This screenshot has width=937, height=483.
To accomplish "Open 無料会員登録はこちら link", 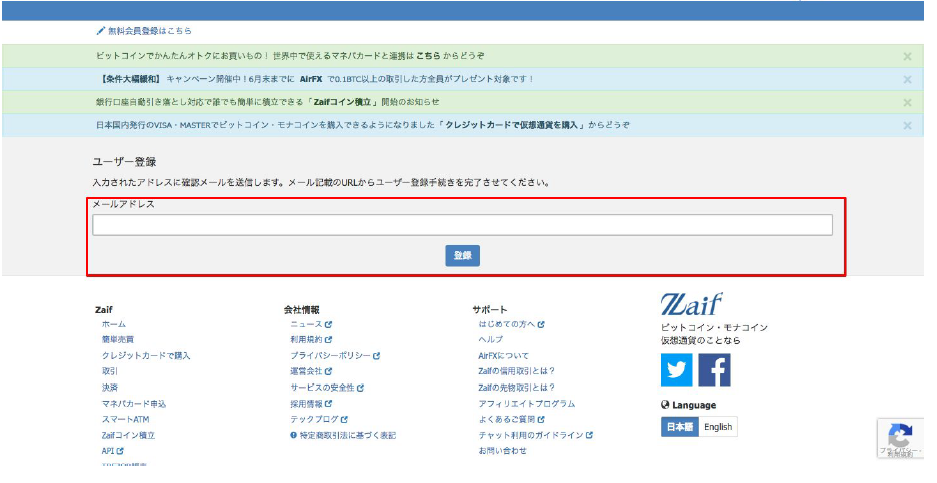I will coord(144,30).
